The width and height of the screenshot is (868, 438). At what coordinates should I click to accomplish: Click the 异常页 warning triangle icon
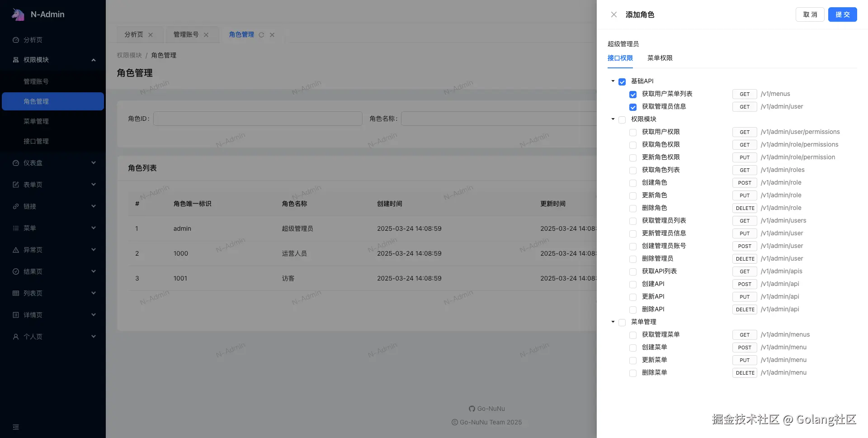coord(16,250)
